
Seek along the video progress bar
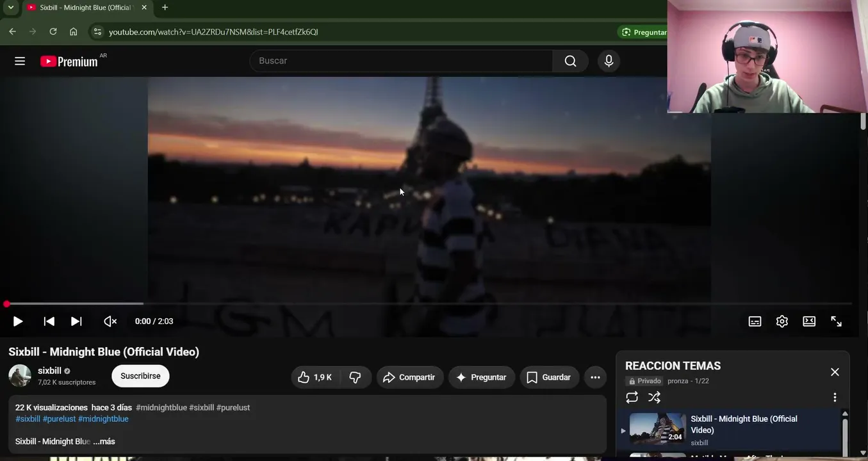point(429,303)
